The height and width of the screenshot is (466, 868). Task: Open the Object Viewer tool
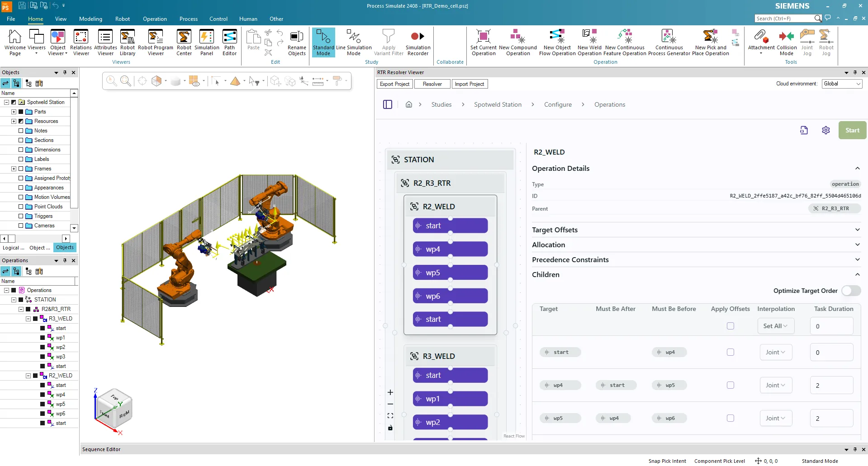pos(58,42)
